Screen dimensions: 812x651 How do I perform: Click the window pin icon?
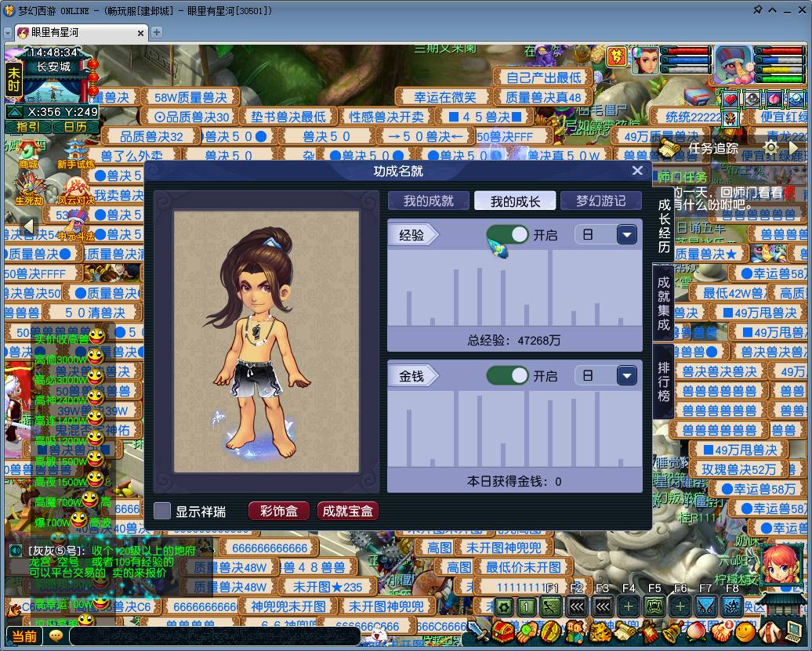tap(758, 10)
